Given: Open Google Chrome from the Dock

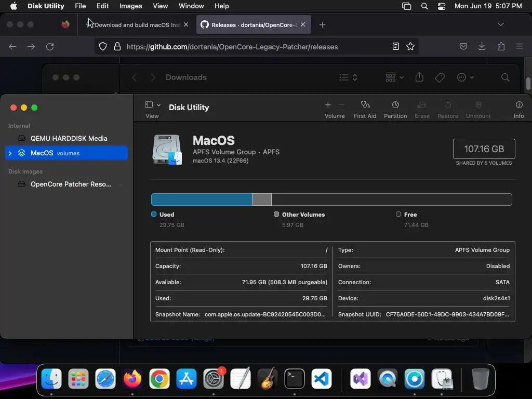Looking at the screenshot, I should tap(159, 379).
